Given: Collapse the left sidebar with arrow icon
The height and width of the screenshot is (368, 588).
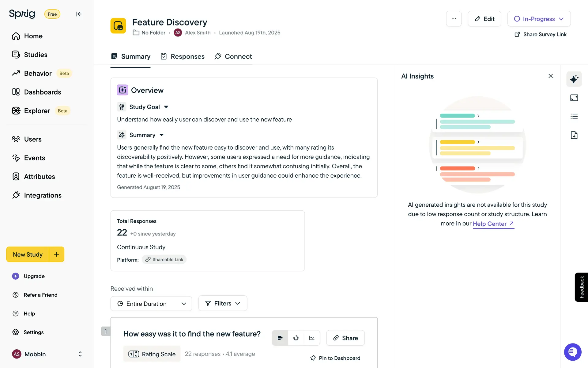Looking at the screenshot, I should [x=79, y=14].
